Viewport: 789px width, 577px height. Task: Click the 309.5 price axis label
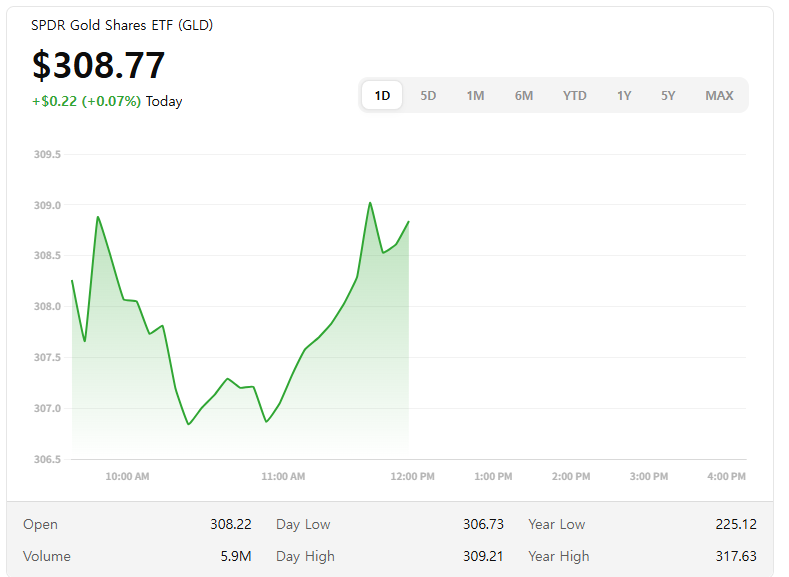coord(47,154)
